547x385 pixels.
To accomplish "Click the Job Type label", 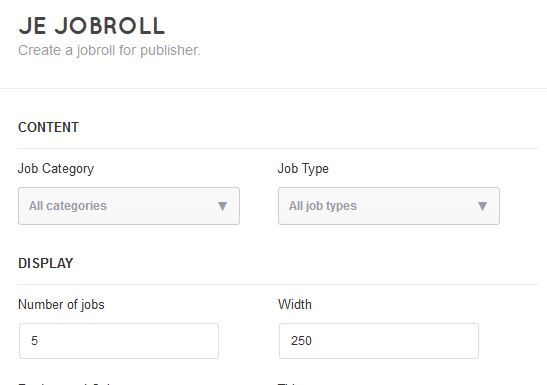I will tap(303, 169).
